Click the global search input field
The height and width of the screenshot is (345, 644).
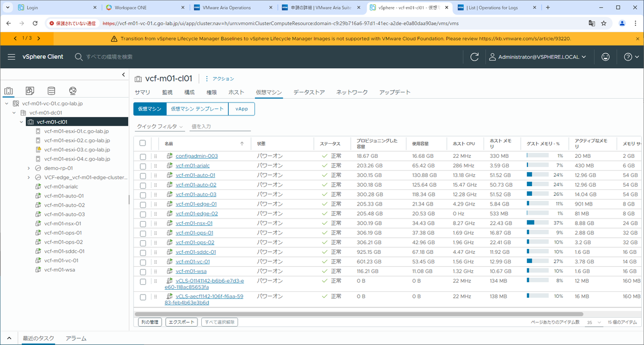109,57
